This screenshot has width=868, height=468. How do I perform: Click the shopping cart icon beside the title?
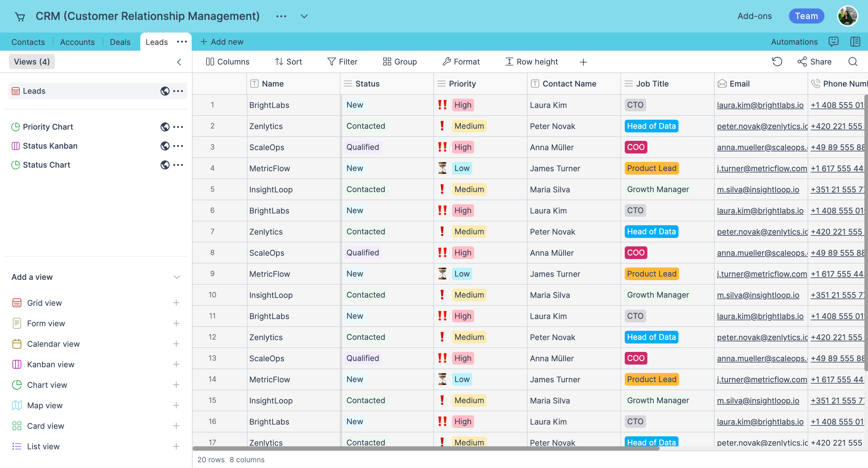click(x=20, y=16)
